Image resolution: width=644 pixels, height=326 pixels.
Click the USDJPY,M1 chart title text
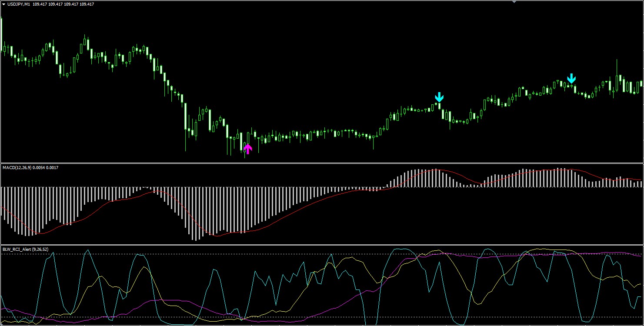tap(19, 4)
